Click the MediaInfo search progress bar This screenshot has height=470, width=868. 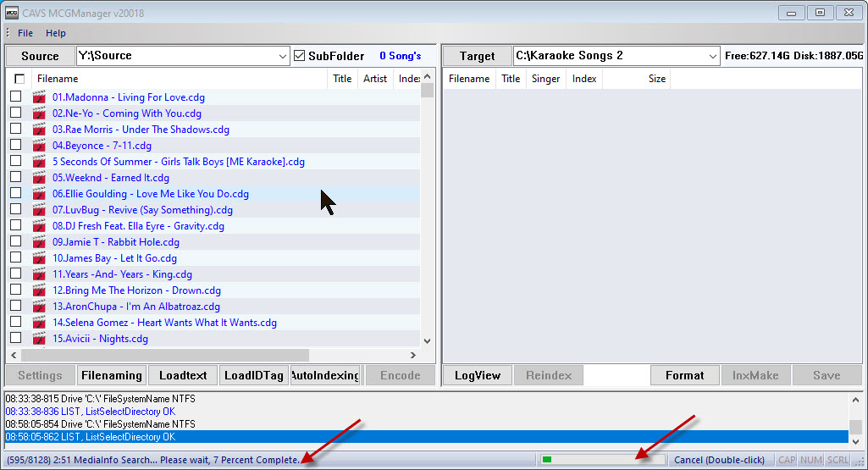(x=602, y=460)
